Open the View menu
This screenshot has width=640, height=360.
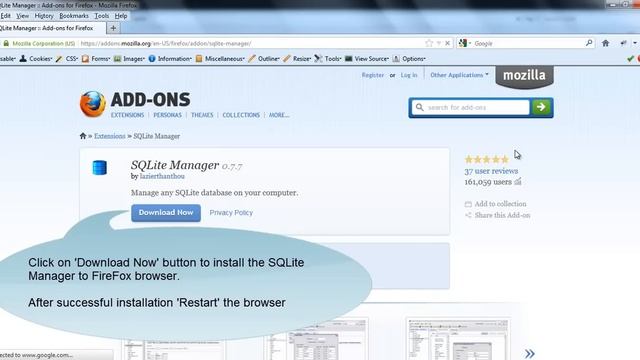tap(22, 16)
